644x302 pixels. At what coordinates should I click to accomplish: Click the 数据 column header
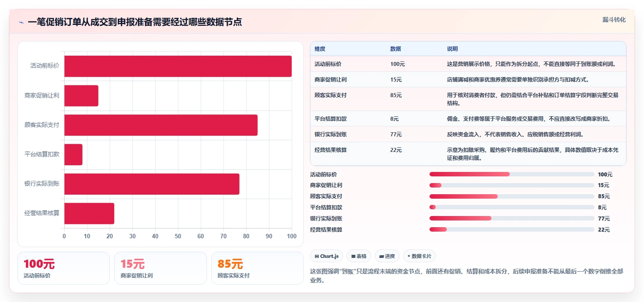coord(396,49)
